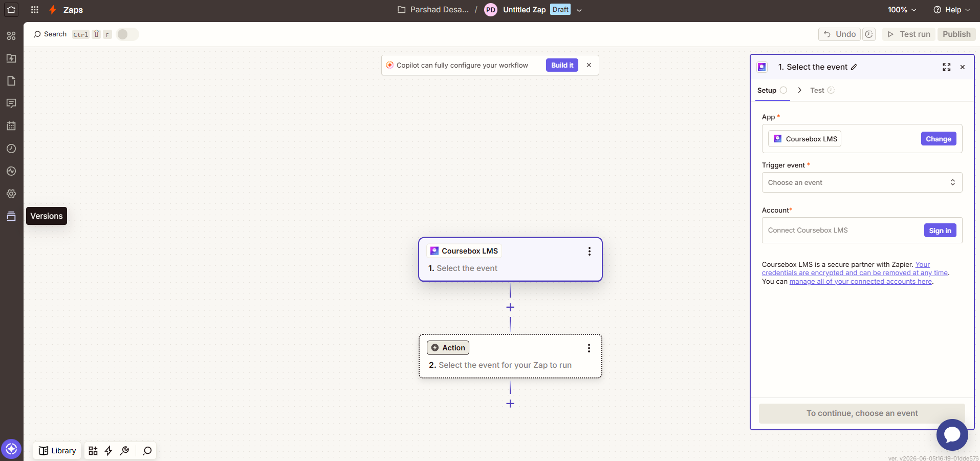The height and width of the screenshot is (461, 980).
Task: Click the PD user avatar
Action: [491, 10]
